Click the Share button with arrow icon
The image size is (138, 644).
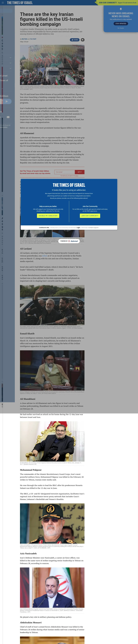click(75, 40)
